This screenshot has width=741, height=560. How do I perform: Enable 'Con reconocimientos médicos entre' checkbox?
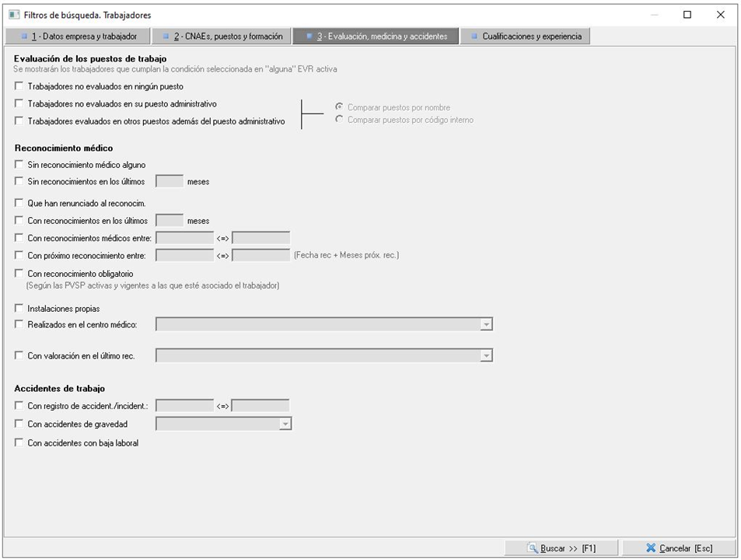point(19,238)
